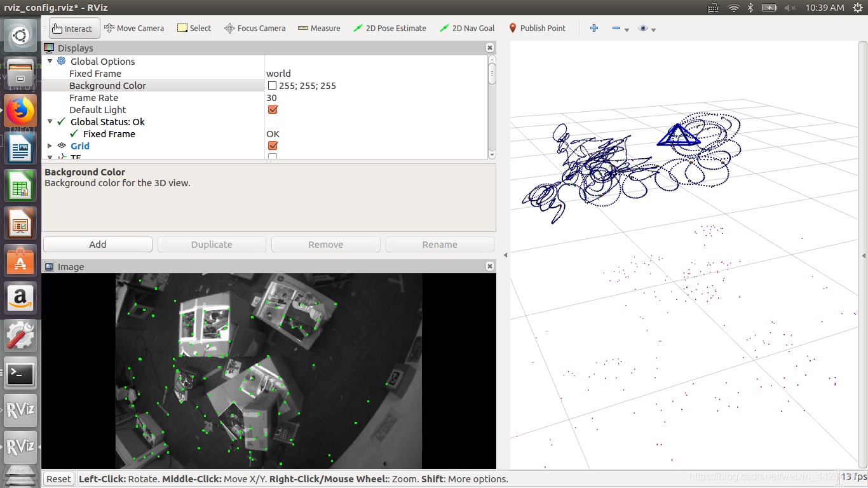
Task: Open the remove-tool dropdown arrow
Action: click(627, 30)
